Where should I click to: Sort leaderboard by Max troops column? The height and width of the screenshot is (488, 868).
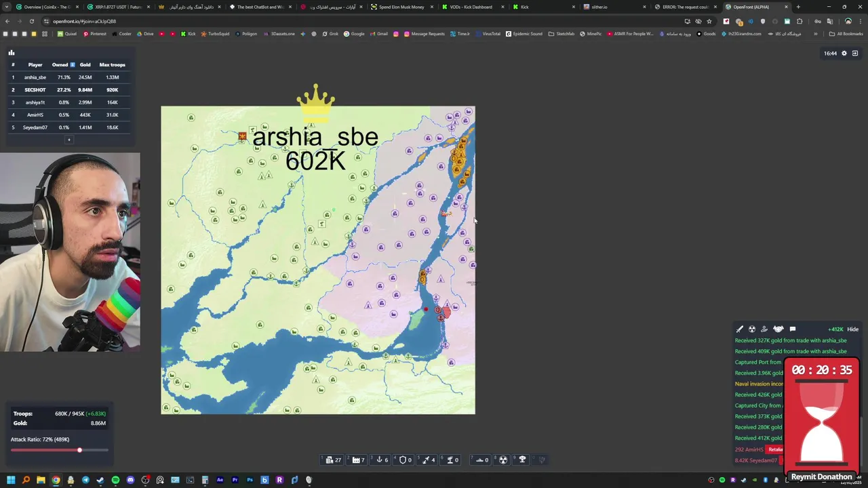click(x=113, y=64)
